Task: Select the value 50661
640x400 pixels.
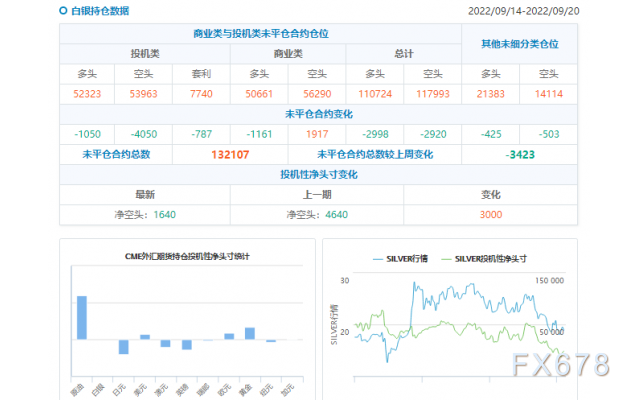Action: click(x=259, y=94)
